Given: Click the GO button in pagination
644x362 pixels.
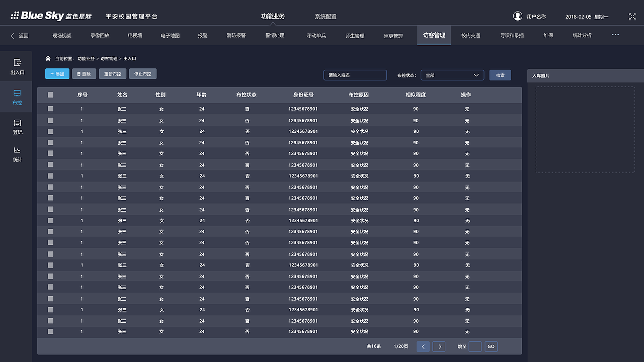Looking at the screenshot, I should pos(491,346).
